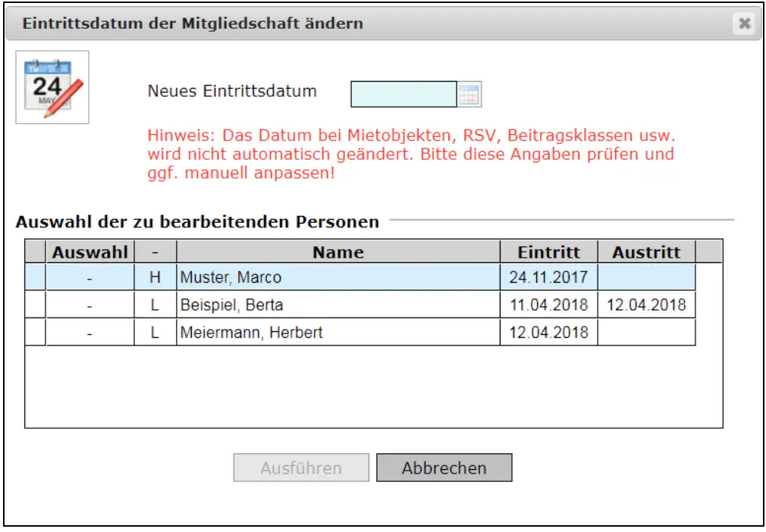Click the Eintritt date 24.11.2017

tap(549, 277)
